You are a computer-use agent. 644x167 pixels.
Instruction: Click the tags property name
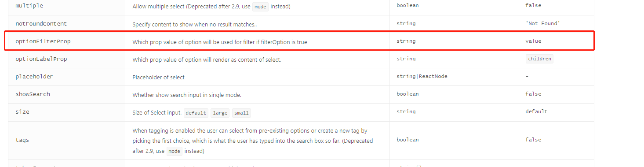pos(22,140)
